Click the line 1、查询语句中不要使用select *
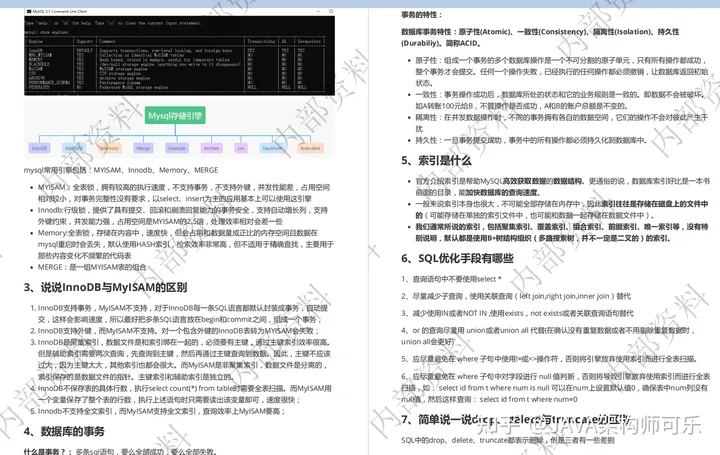Viewport: 720px width, 455px height. (x=451, y=279)
